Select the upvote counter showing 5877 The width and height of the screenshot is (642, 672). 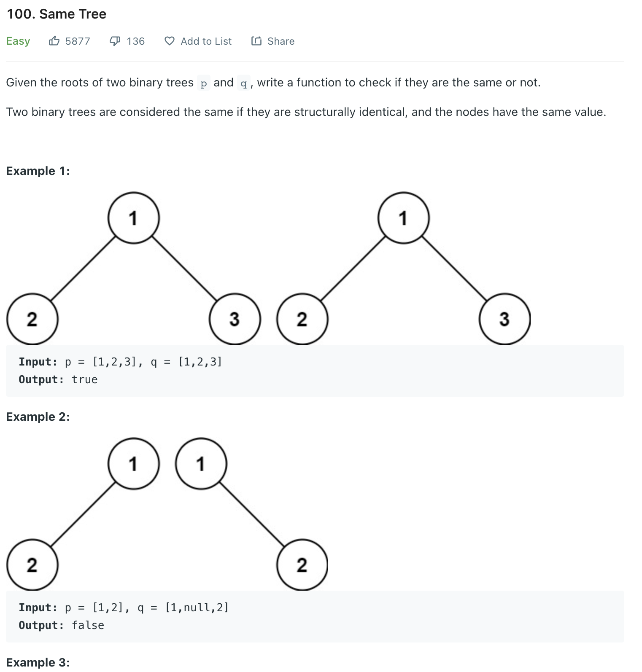click(x=78, y=41)
